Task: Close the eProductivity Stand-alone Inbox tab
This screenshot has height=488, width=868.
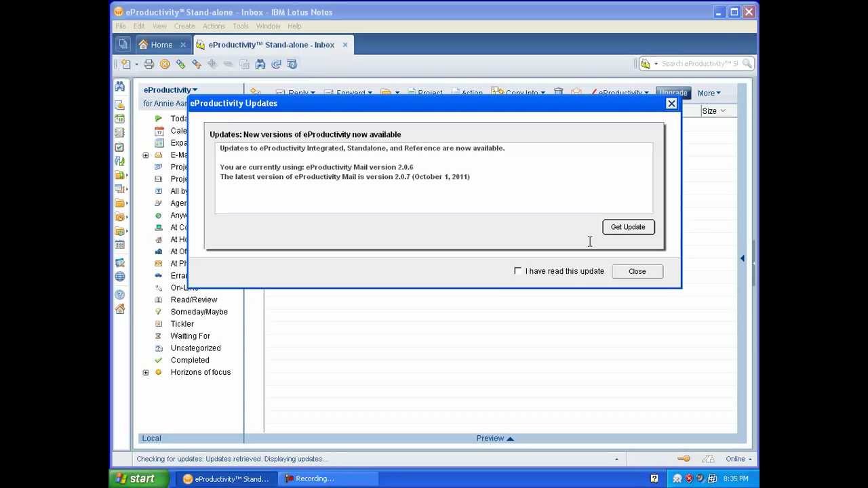Action: point(345,45)
